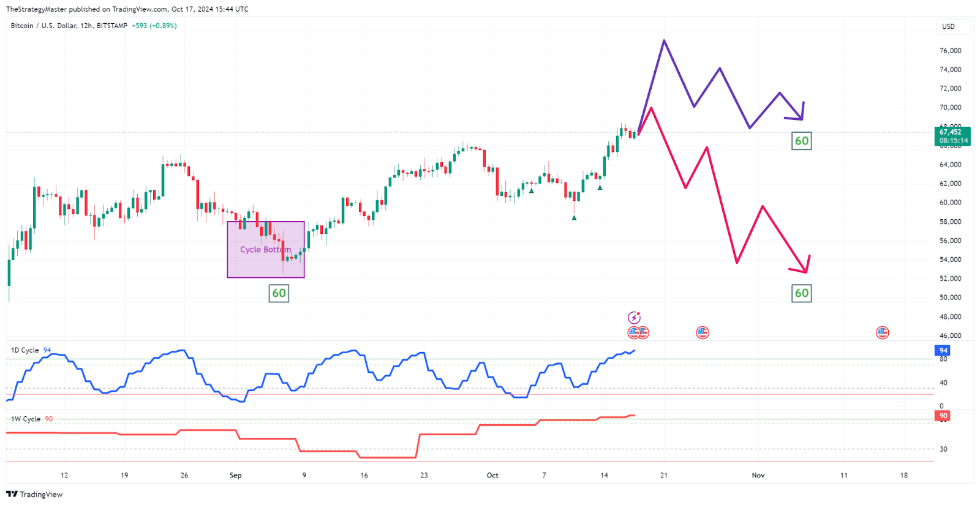Click the 60 label below the Cycle Bottom box
This screenshot has height=505, width=980.
tap(279, 293)
